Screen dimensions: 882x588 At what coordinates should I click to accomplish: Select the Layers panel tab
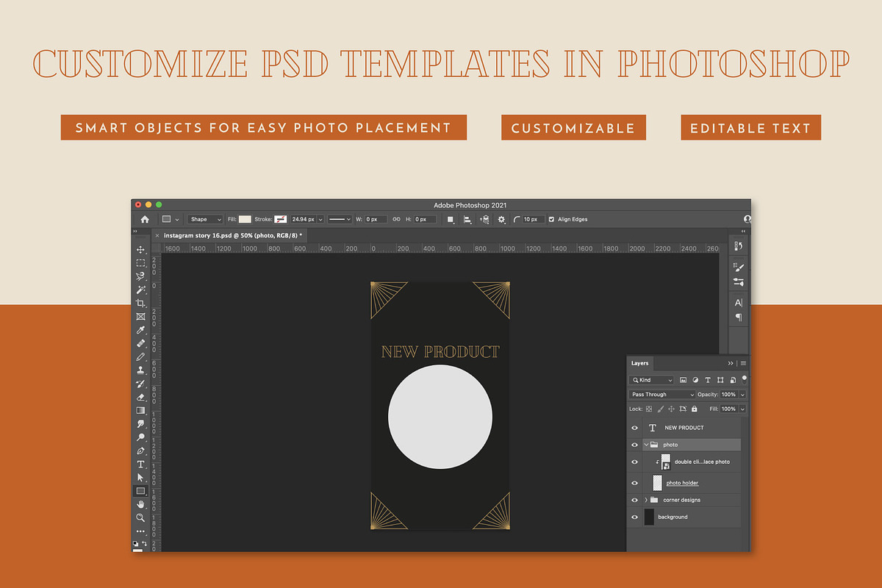click(640, 363)
